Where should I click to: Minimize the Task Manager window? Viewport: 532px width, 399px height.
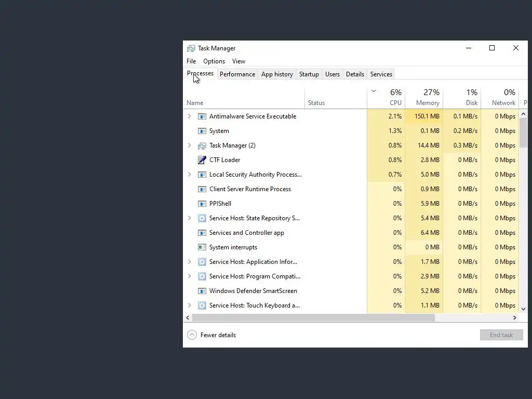[x=469, y=48]
